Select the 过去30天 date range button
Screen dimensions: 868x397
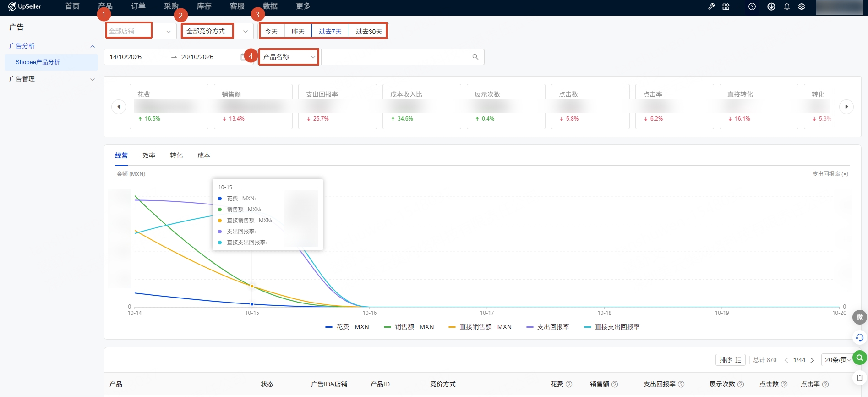coord(369,31)
